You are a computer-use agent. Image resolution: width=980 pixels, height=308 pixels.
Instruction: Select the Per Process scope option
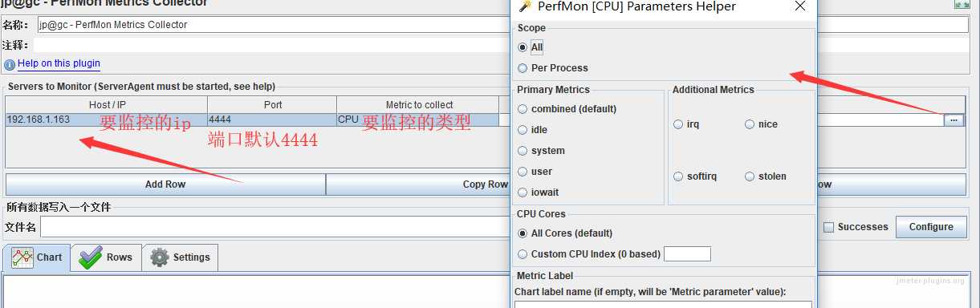click(523, 68)
